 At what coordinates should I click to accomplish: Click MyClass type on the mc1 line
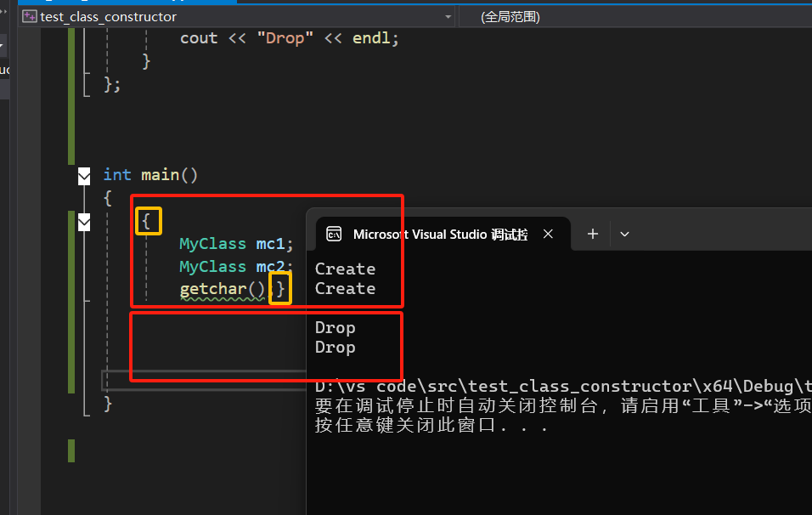pos(212,244)
